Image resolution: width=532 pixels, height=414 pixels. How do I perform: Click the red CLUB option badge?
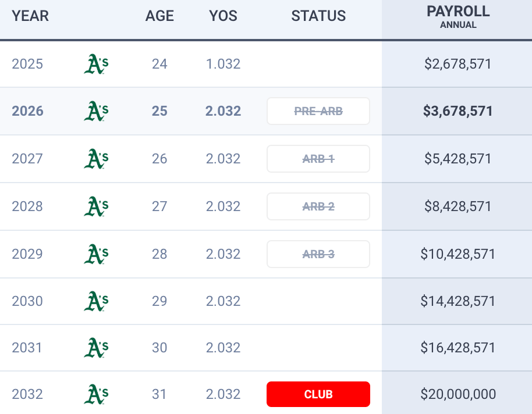click(x=318, y=394)
